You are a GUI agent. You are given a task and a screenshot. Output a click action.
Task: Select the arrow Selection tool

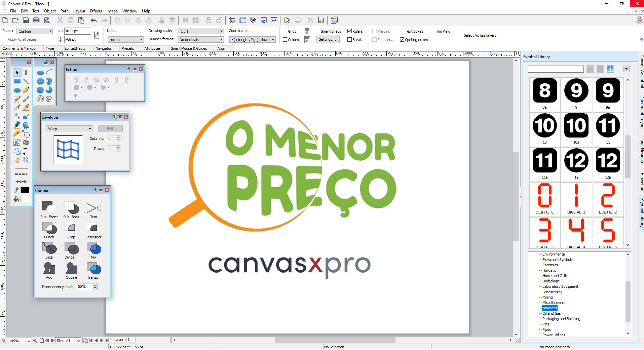(17, 73)
